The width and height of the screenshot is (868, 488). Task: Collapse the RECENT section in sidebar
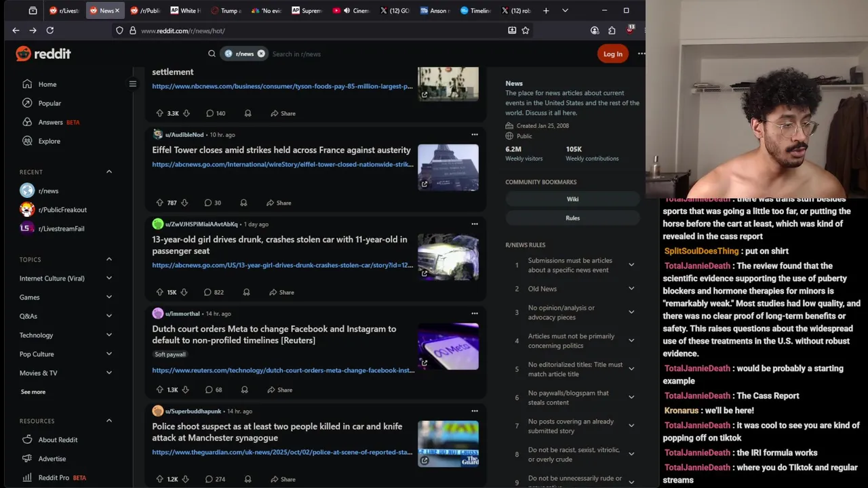109,171
